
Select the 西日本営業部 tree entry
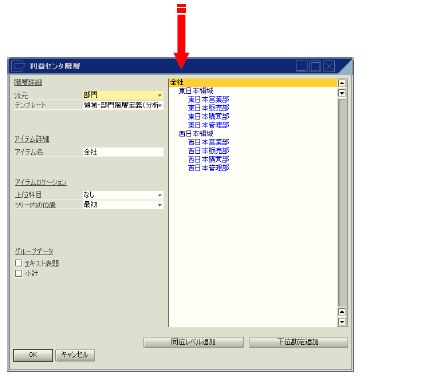pyautogui.click(x=209, y=142)
